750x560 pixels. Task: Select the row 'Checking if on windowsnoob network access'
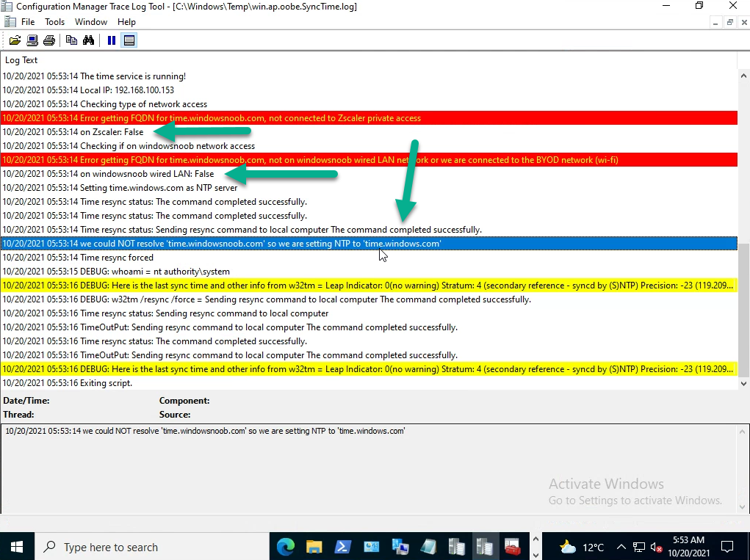[x=369, y=146]
